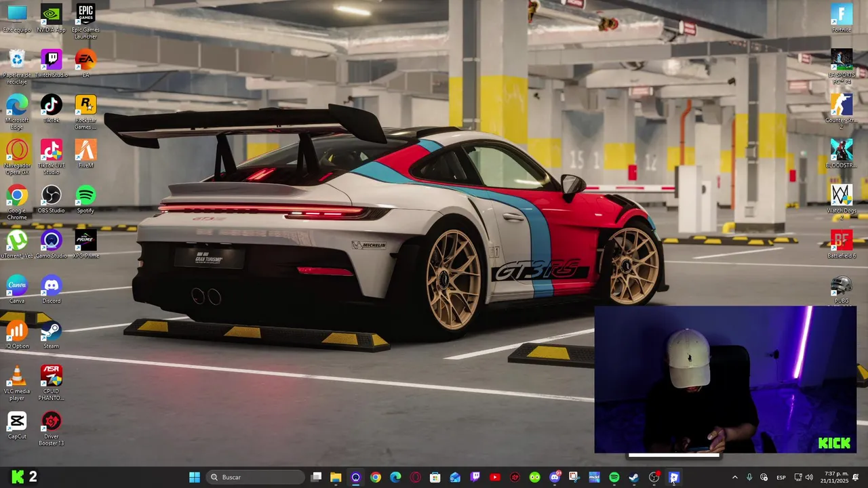Image resolution: width=868 pixels, height=488 pixels.
Task: Launch Steam from the desktop
Action: coord(52,334)
